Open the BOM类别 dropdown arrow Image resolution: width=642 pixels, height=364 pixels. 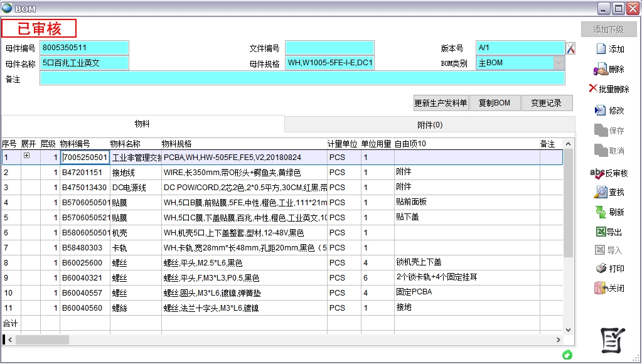[559, 63]
